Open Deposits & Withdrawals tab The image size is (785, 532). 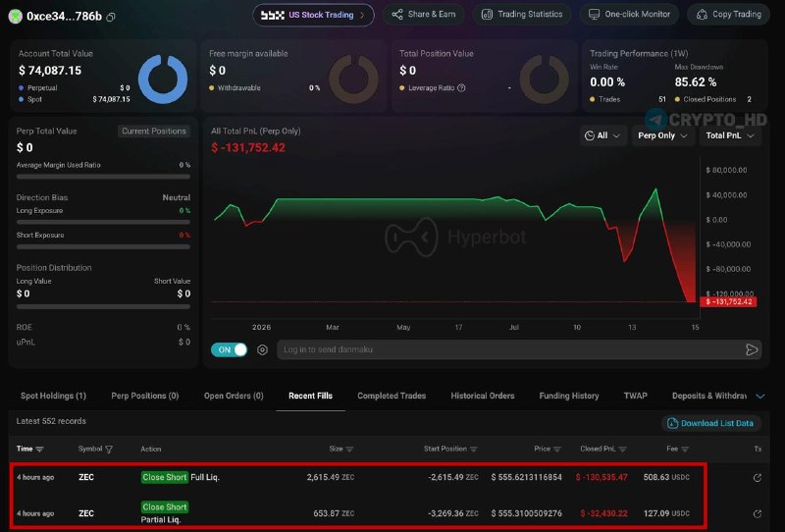click(708, 396)
